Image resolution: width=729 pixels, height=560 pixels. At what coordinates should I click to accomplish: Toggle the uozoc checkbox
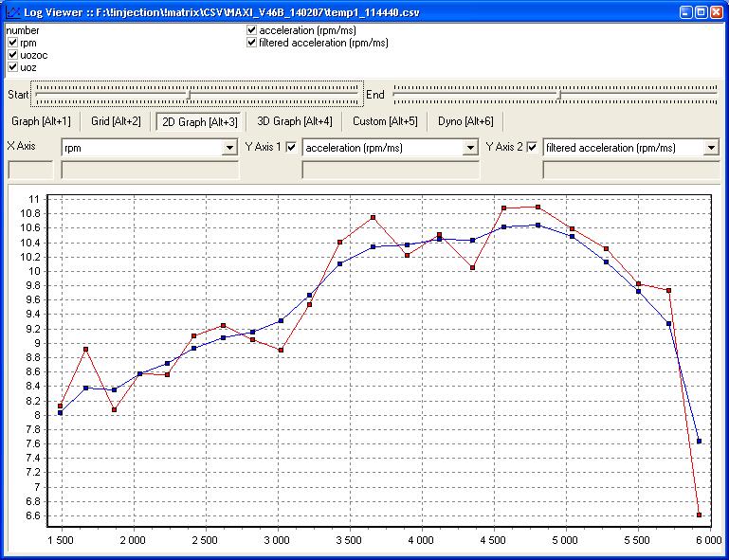(x=12, y=55)
